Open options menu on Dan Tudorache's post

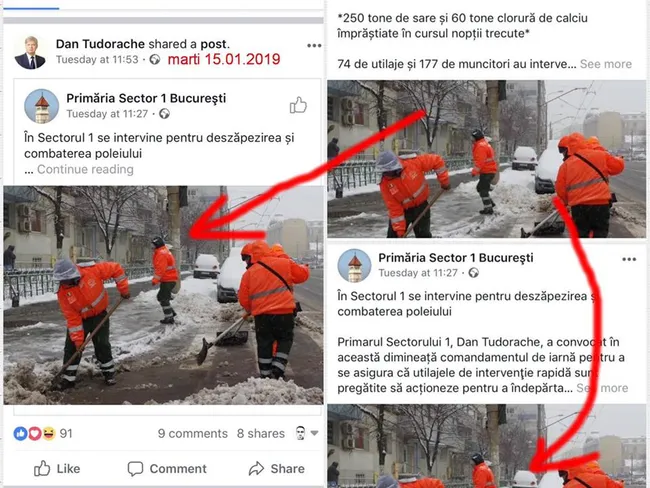click(314, 46)
